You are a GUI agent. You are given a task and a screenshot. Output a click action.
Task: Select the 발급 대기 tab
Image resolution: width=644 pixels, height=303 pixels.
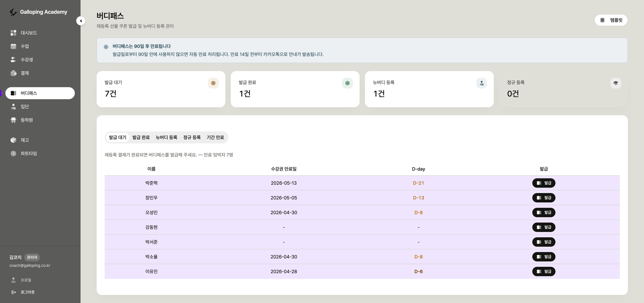(118, 137)
